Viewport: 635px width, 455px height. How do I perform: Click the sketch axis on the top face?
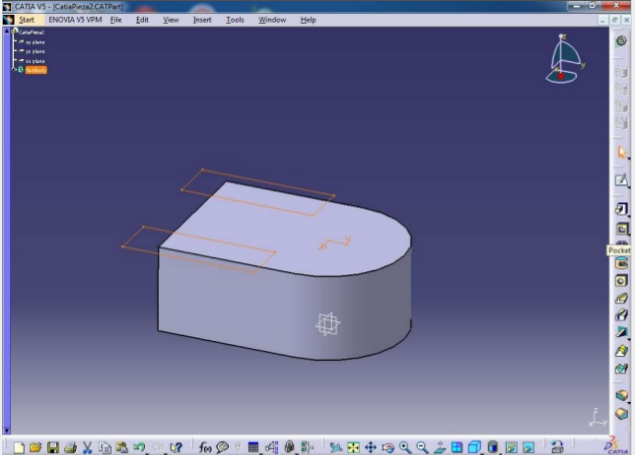335,242
